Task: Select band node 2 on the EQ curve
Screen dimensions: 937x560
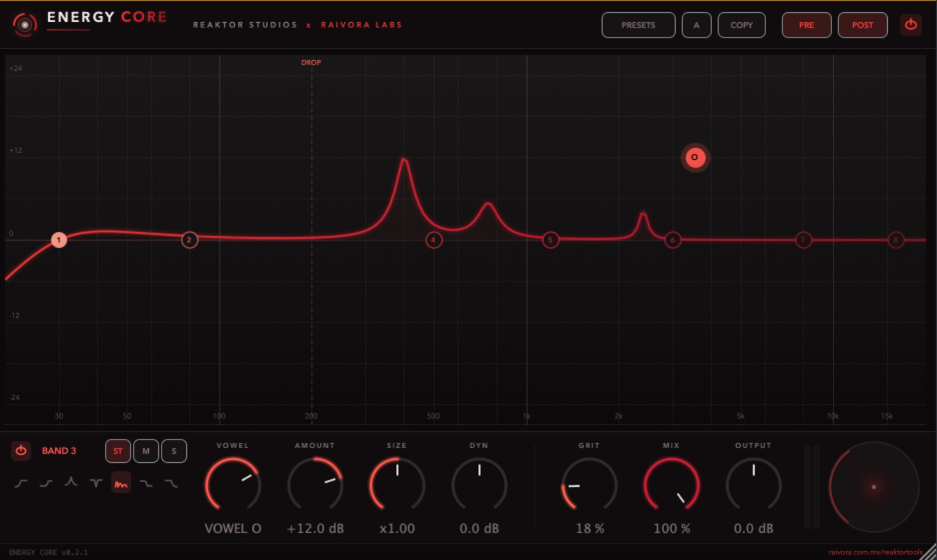Action: pos(189,239)
